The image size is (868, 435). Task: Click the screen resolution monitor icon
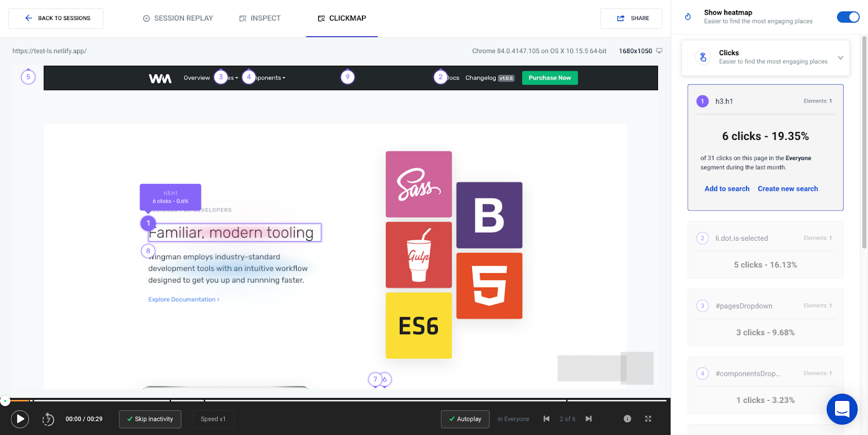[659, 51]
